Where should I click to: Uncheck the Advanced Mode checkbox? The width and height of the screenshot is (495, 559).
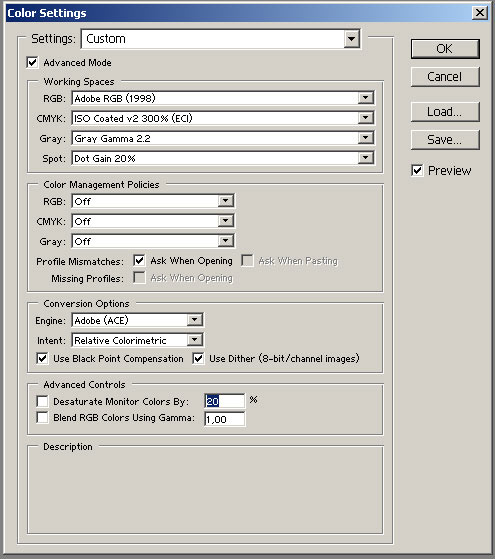coord(32,62)
